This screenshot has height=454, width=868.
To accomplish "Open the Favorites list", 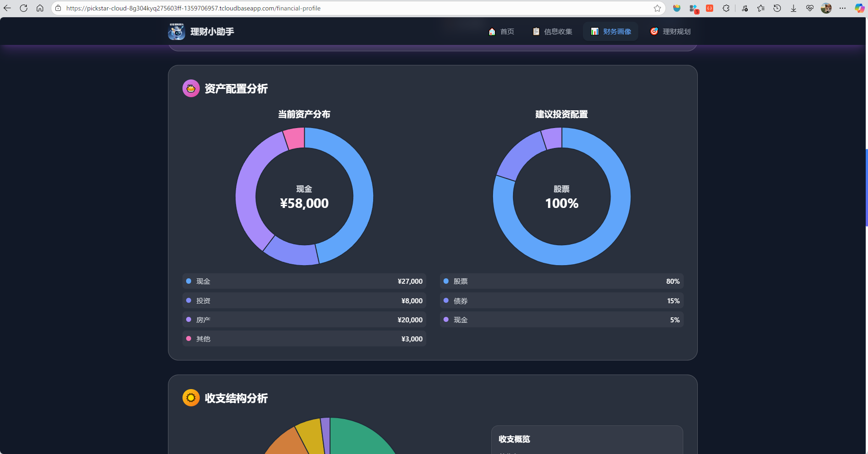I will pyautogui.click(x=761, y=8).
